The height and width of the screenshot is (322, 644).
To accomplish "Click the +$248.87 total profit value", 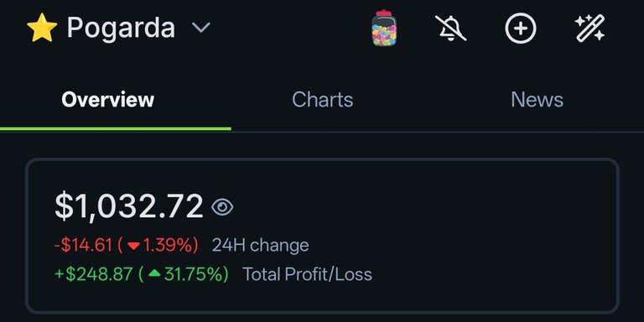I will click(94, 274).
